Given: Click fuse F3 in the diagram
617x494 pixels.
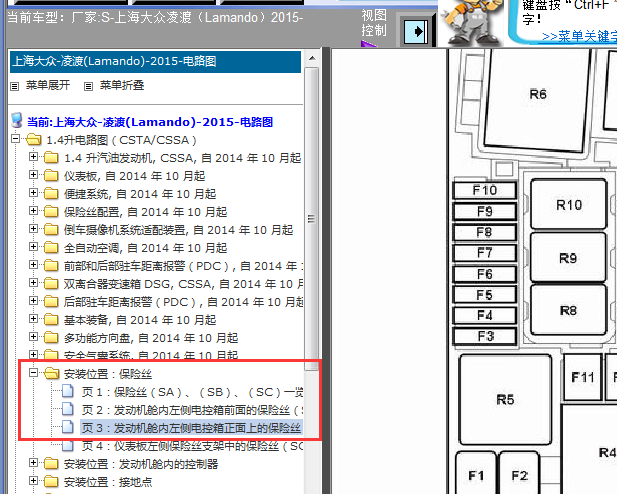Looking at the screenshot, I should (x=485, y=337).
